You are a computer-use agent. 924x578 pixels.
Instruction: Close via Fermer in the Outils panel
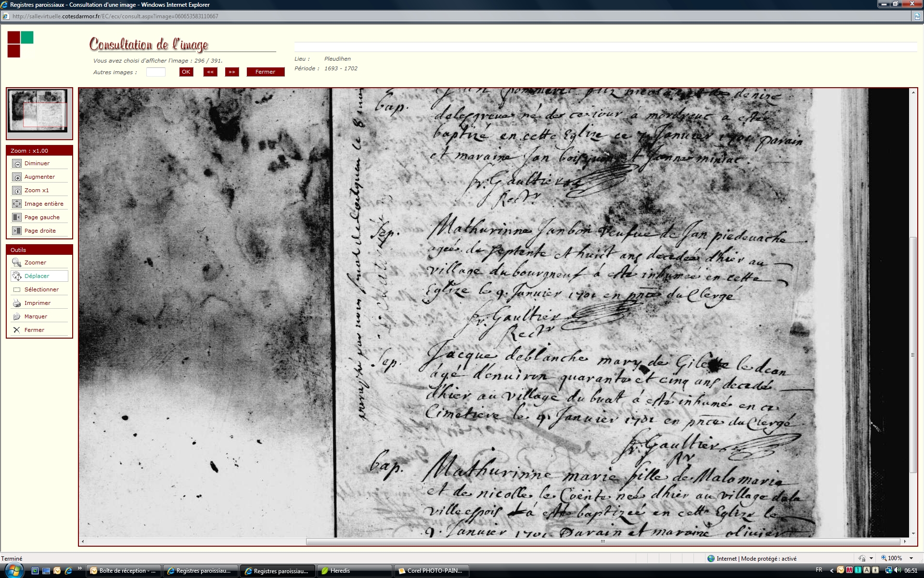tap(17, 330)
